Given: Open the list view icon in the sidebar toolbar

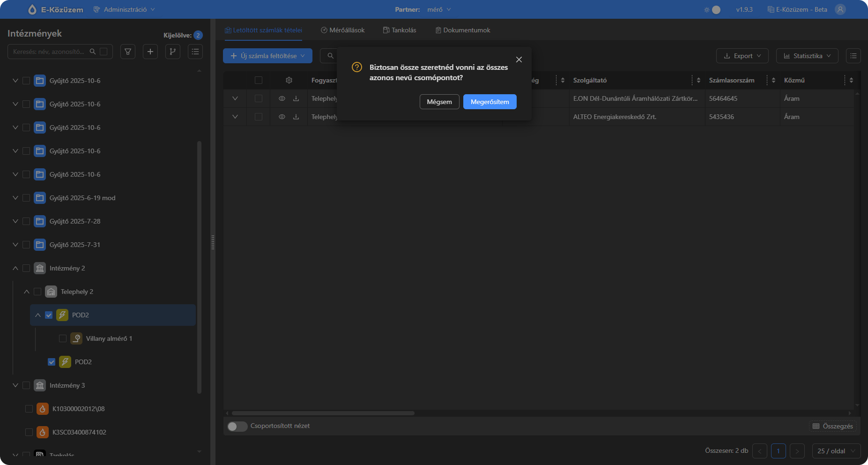Looking at the screenshot, I should pyautogui.click(x=195, y=52).
